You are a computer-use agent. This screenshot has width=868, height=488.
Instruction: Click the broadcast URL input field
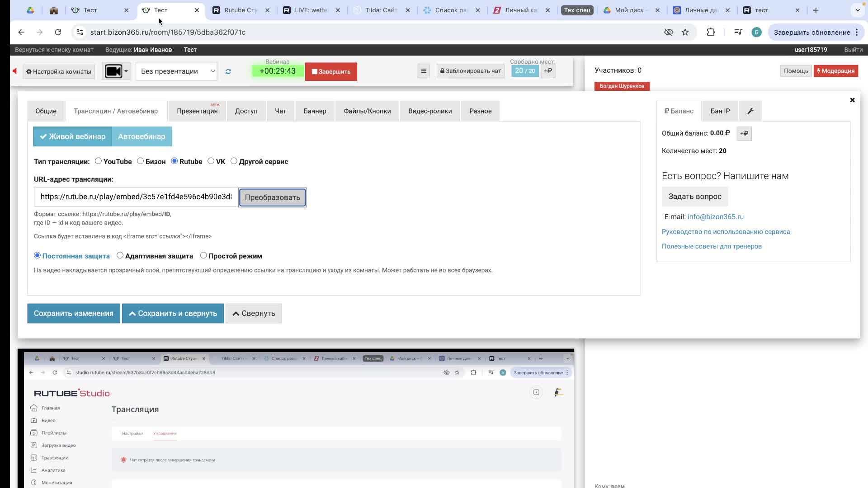click(136, 197)
